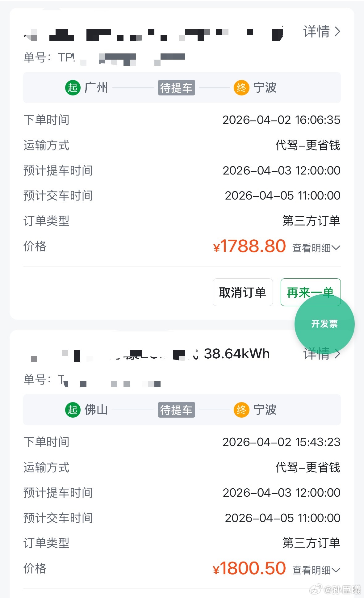Tap the 待提车 status badge in Guangzhou order

(x=176, y=88)
